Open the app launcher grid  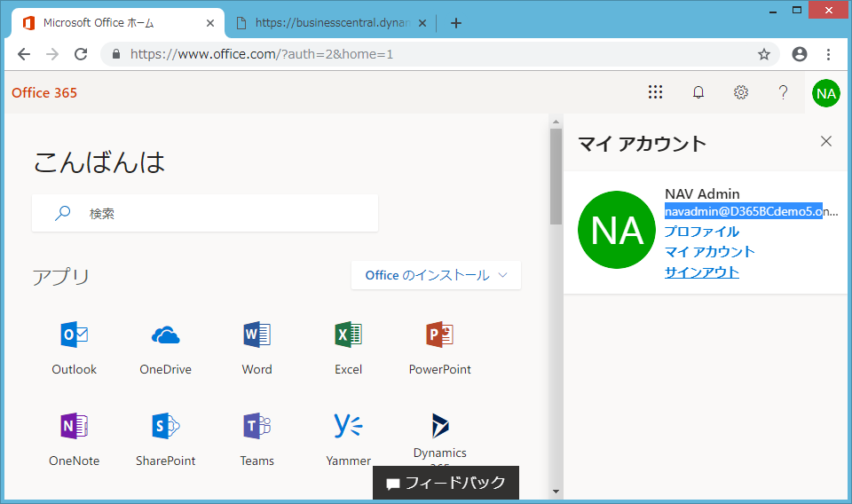(655, 92)
